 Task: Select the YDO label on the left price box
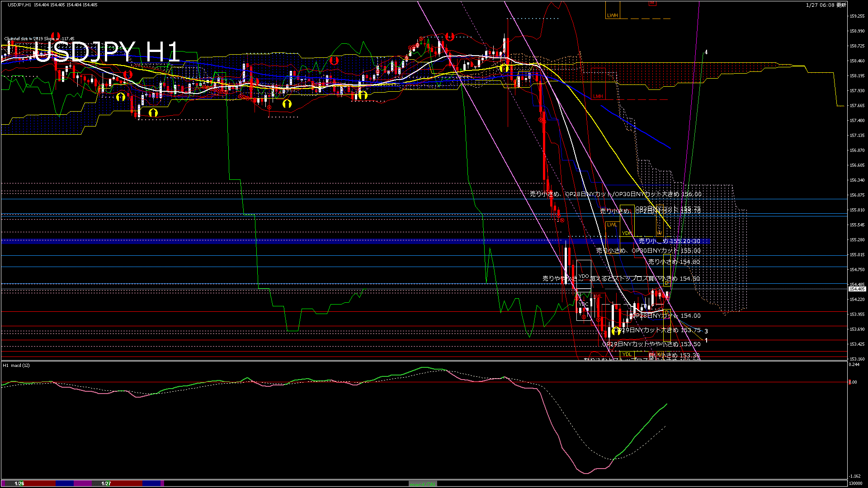(584, 277)
